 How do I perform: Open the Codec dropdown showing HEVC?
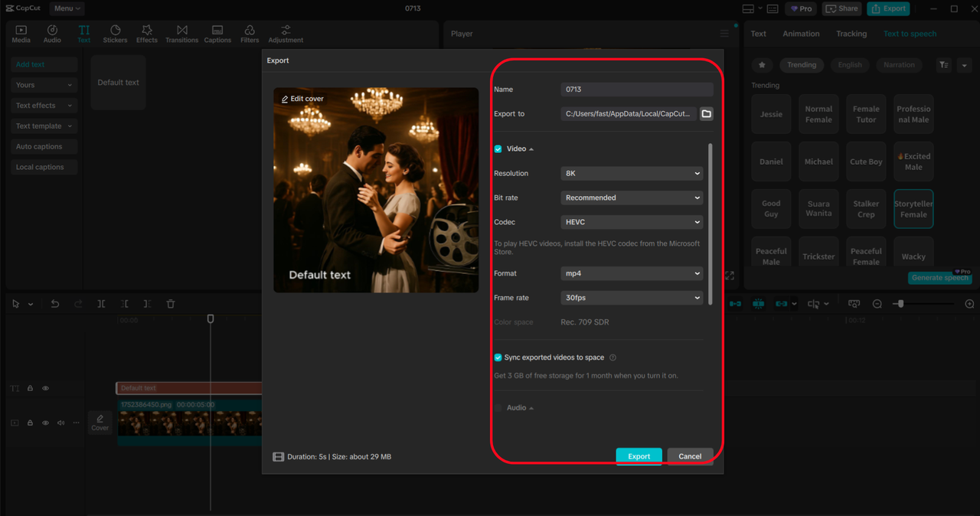pos(632,222)
